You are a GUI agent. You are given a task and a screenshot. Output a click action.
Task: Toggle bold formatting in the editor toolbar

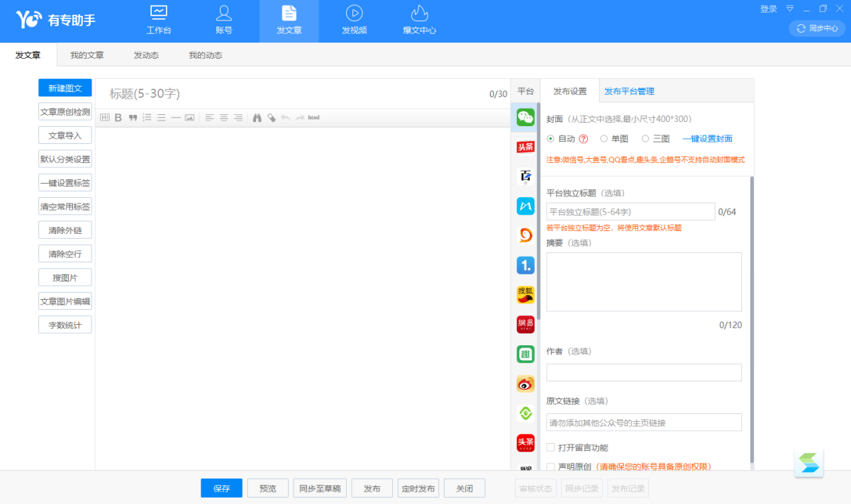coord(118,118)
